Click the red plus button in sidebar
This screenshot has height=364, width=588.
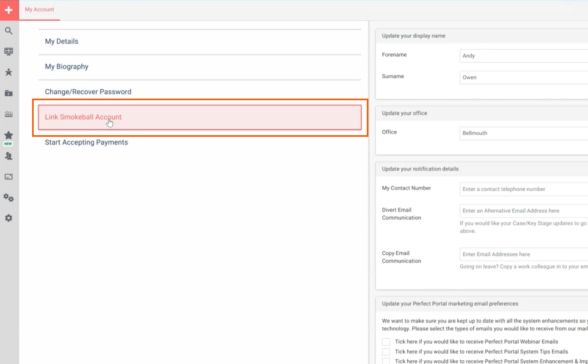[9, 10]
